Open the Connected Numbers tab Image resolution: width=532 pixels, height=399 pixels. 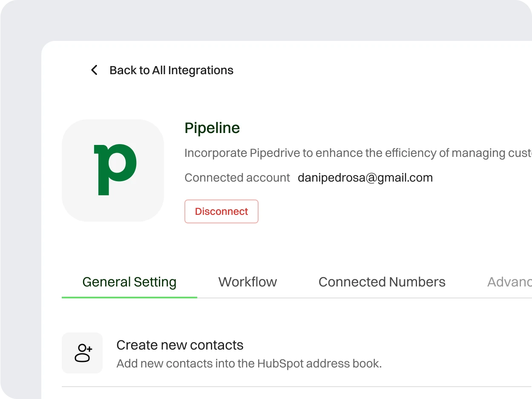(x=382, y=282)
